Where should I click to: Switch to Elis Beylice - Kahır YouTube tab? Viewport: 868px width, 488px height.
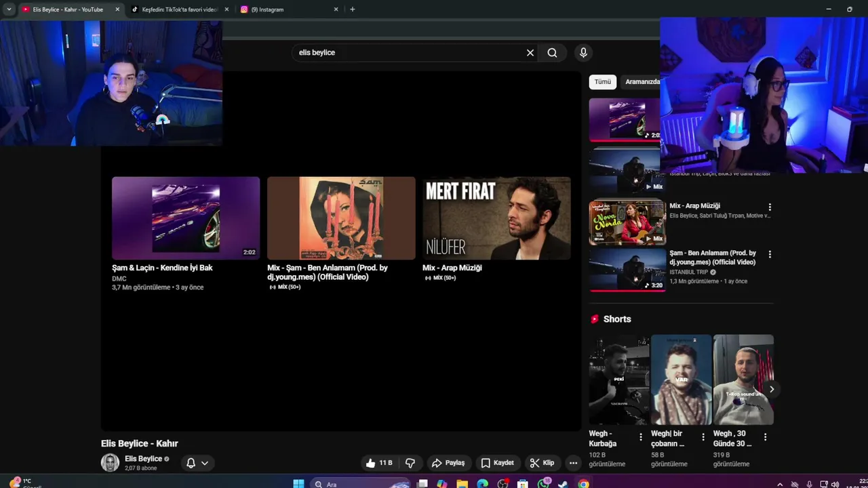71,9
